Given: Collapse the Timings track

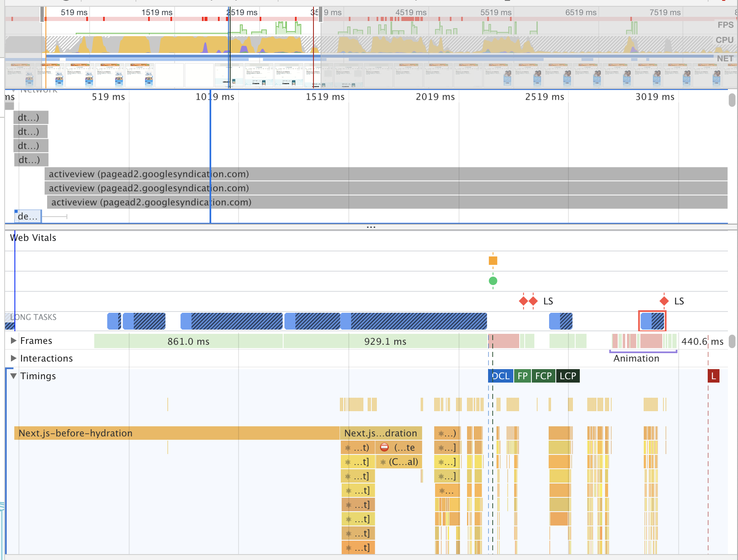Looking at the screenshot, I should pos(13,376).
